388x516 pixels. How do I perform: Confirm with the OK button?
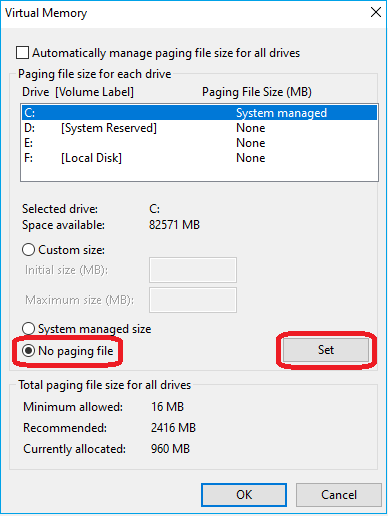[x=244, y=495]
